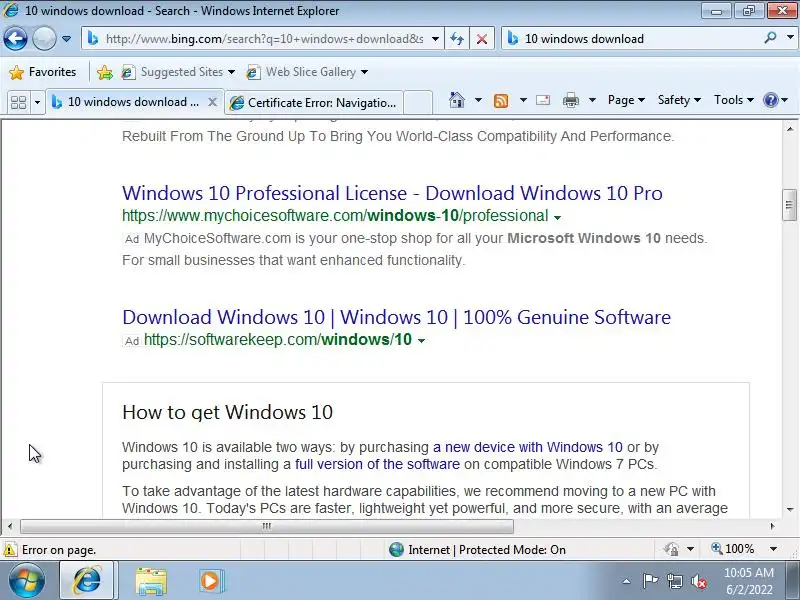Click the scroll left arrow
The width and height of the screenshot is (800, 600).
pos(10,526)
